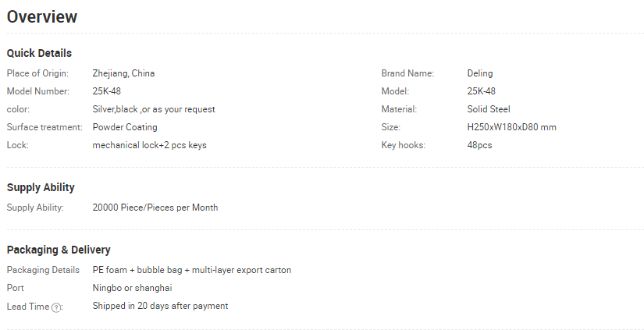Click the Overview heading
The height and width of the screenshot is (330, 644).
click(42, 17)
